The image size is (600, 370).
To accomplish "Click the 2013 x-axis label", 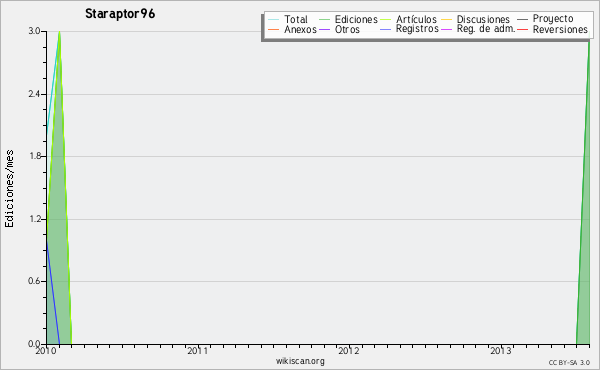I will click(501, 350).
